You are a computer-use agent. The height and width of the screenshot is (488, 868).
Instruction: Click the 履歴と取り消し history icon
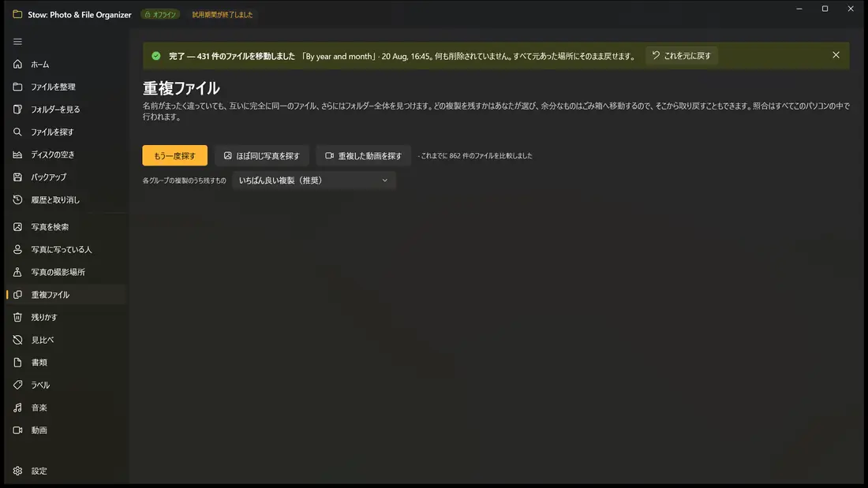17,199
